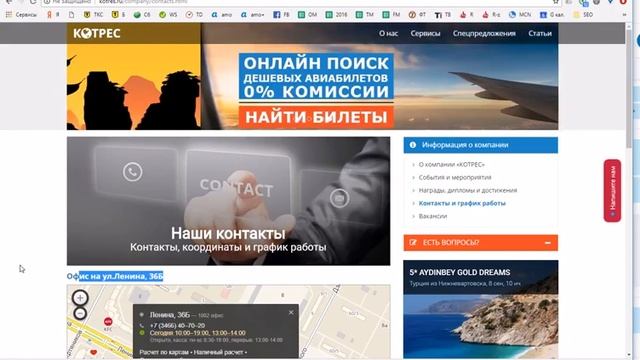Open the Сервисы site menu
The image size is (640, 360).
tap(425, 33)
